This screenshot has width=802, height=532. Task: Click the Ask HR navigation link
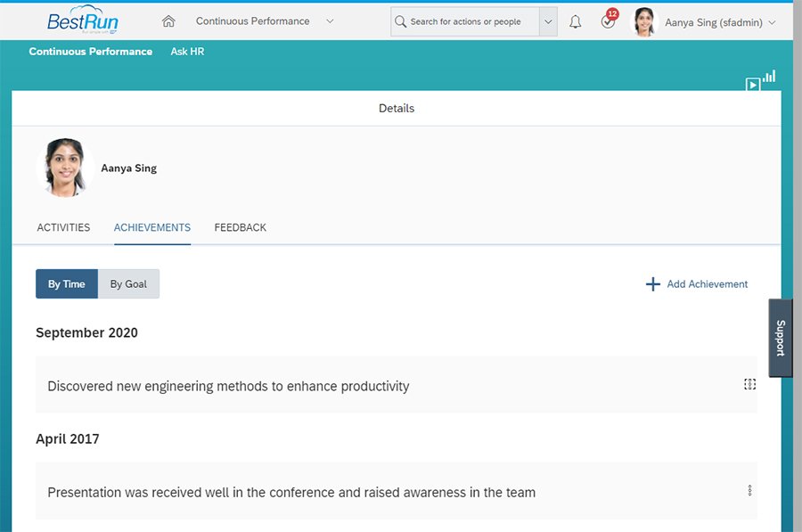pos(186,52)
